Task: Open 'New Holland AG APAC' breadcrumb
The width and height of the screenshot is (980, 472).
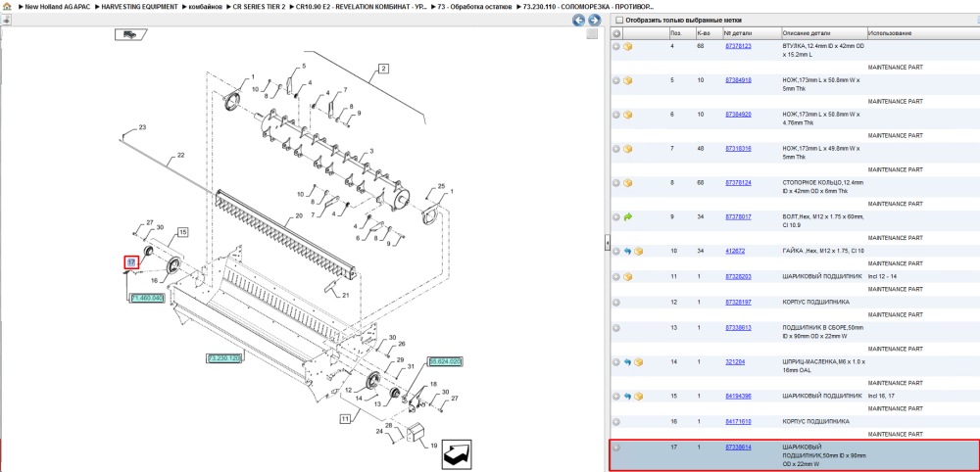Action: pyautogui.click(x=58, y=6)
